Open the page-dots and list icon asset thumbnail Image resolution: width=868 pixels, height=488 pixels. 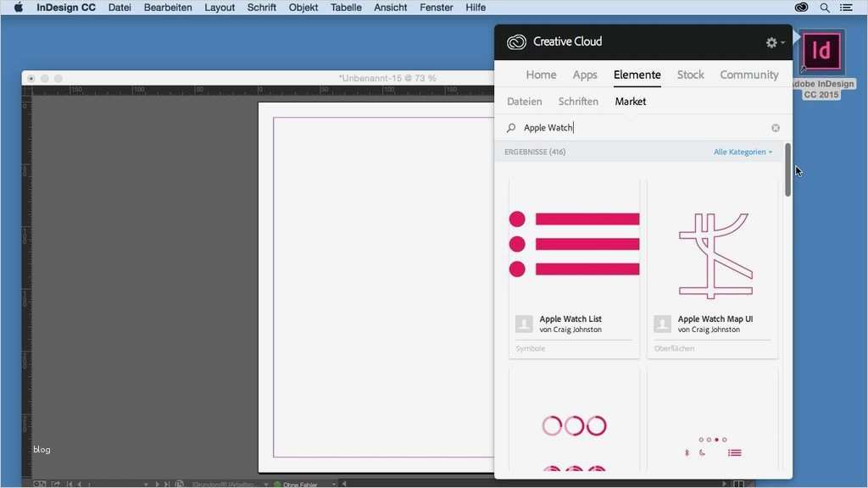pyautogui.click(x=712, y=420)
